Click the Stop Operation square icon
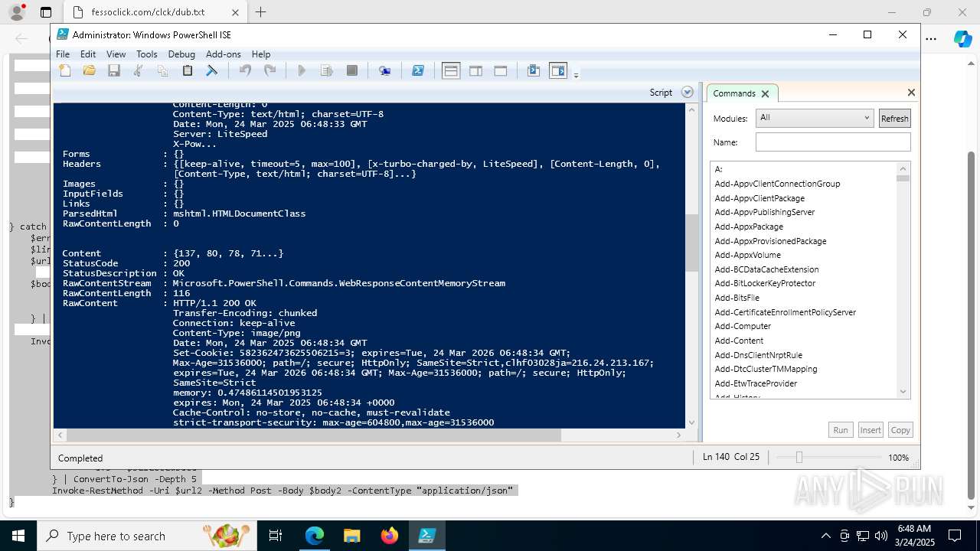Image resolution: width=980 pixels, height=551 pixels. coord(351,70)
